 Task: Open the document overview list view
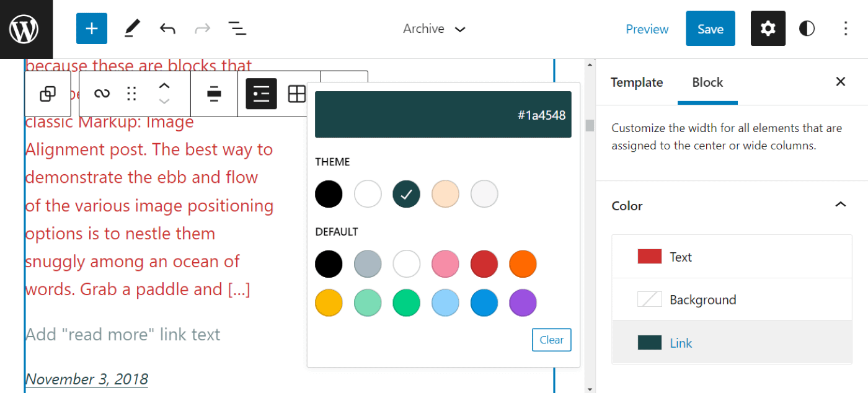pos(237,29)
